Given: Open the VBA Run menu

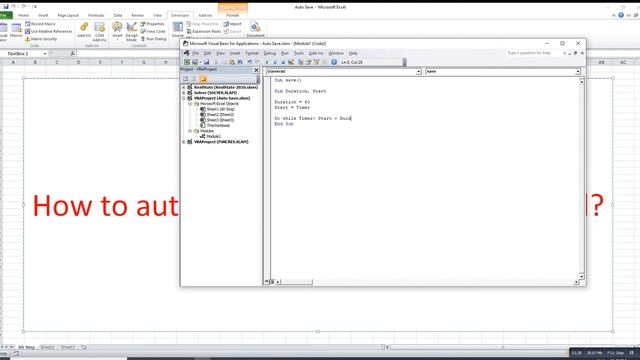Looking at the screenshot, I should (285, 53).
